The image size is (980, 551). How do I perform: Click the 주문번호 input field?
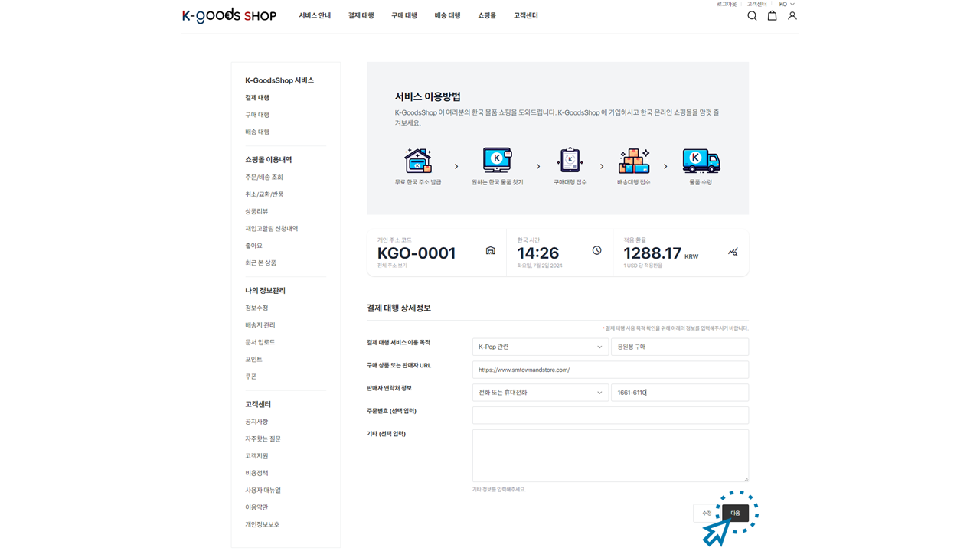(x=610, y=416)
